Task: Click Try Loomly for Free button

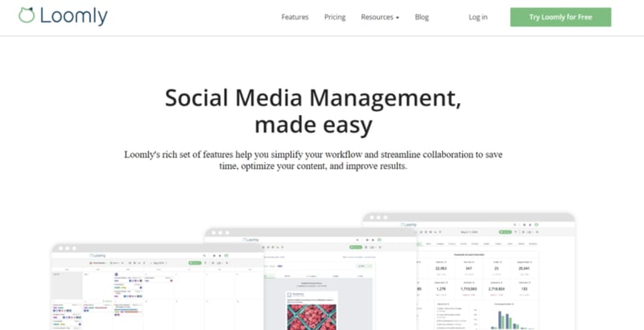Action: coord(560,17)
